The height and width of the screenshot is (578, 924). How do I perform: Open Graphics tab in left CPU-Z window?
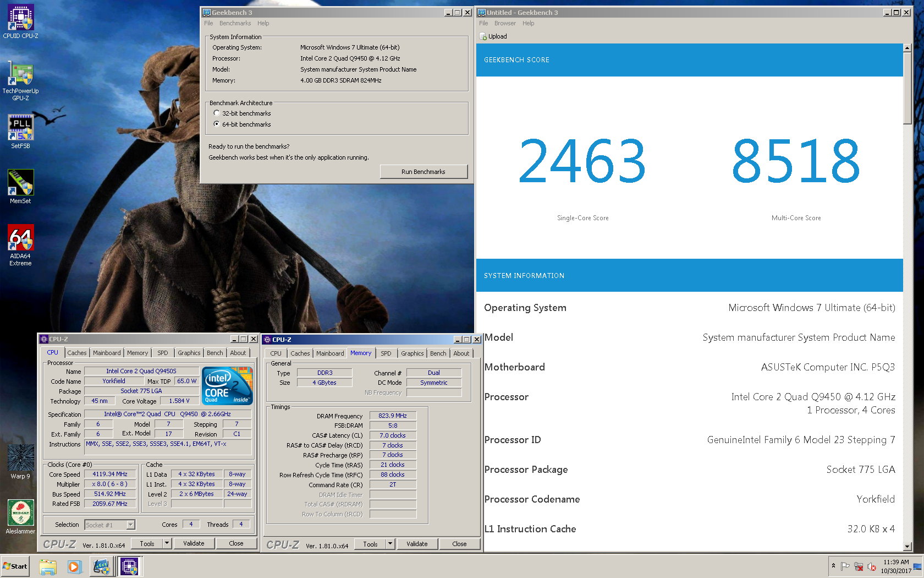coord(189,353)
